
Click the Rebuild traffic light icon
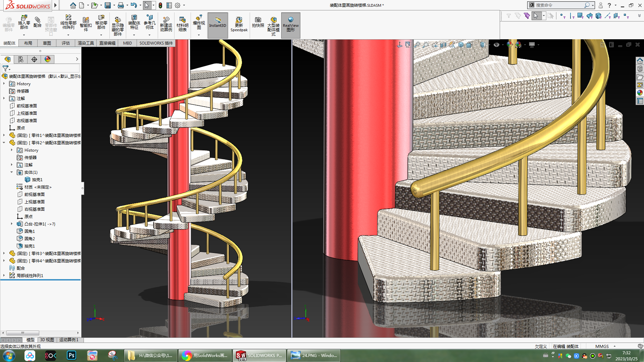click(x=160, y=5)
